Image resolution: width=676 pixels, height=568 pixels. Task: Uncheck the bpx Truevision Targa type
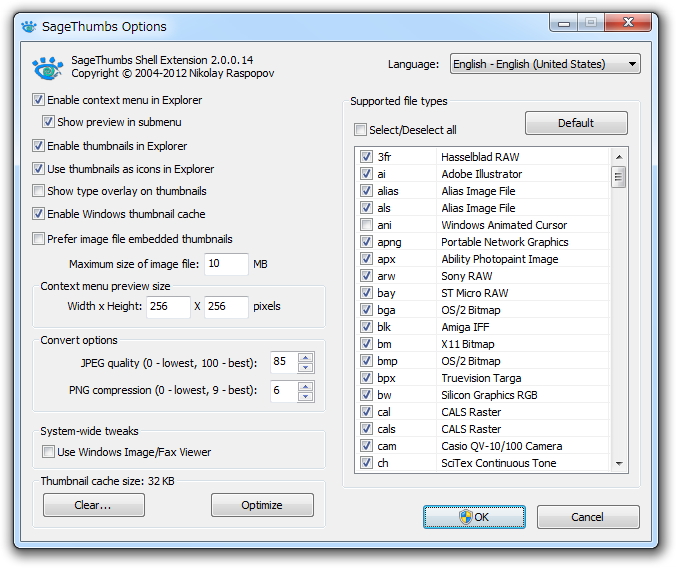[x=366, y=378]
